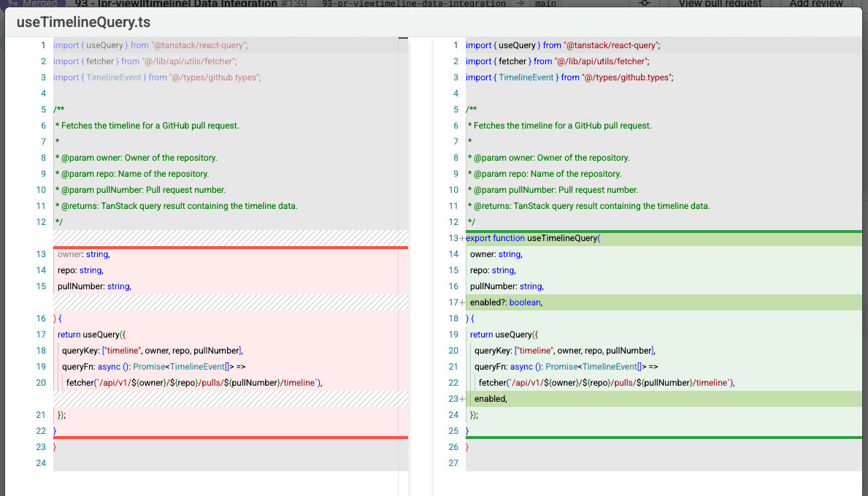Click '@param owner' comment in the original pane
Viewport: 868px width, 496px height.
[137, 158]
